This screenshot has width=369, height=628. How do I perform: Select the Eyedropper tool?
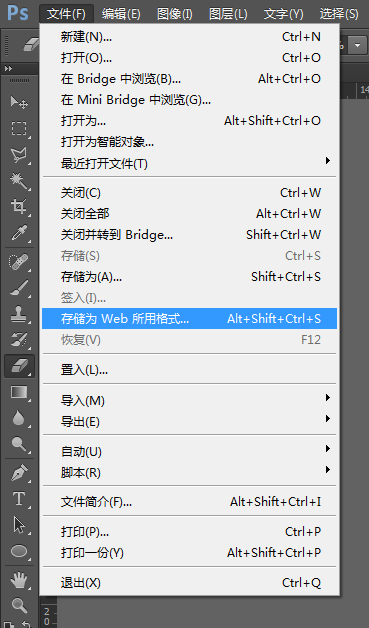pos(19,233)
